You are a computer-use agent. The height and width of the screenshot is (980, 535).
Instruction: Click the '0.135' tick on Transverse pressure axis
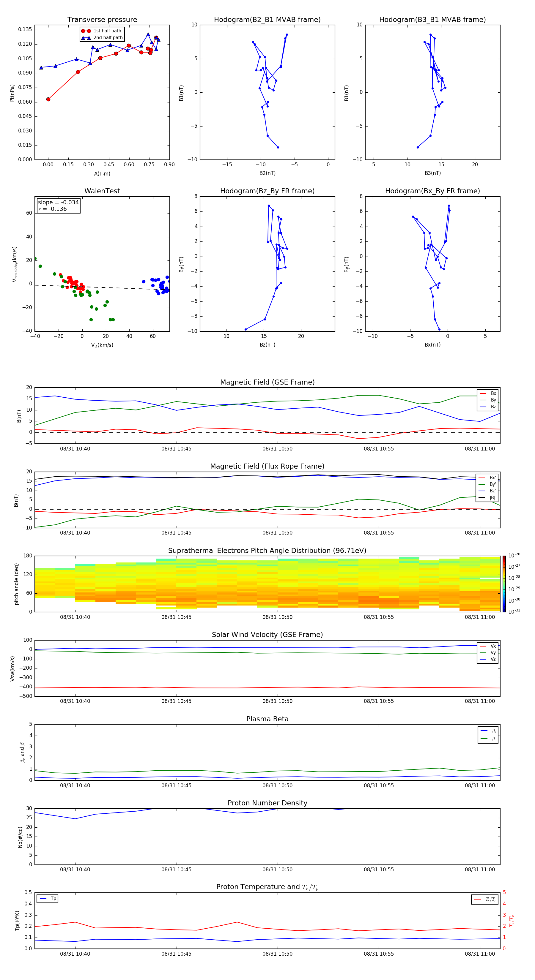tap(25, 29)
